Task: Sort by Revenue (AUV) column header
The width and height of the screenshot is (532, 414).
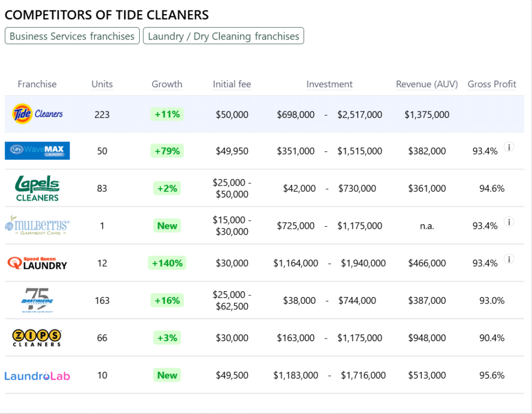Action: tap(427, 84)
